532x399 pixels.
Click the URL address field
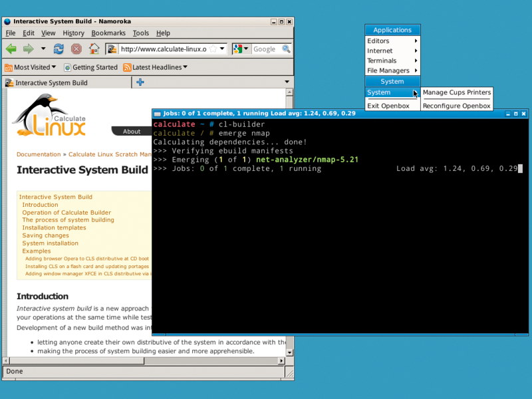click(x=164, y=49)
